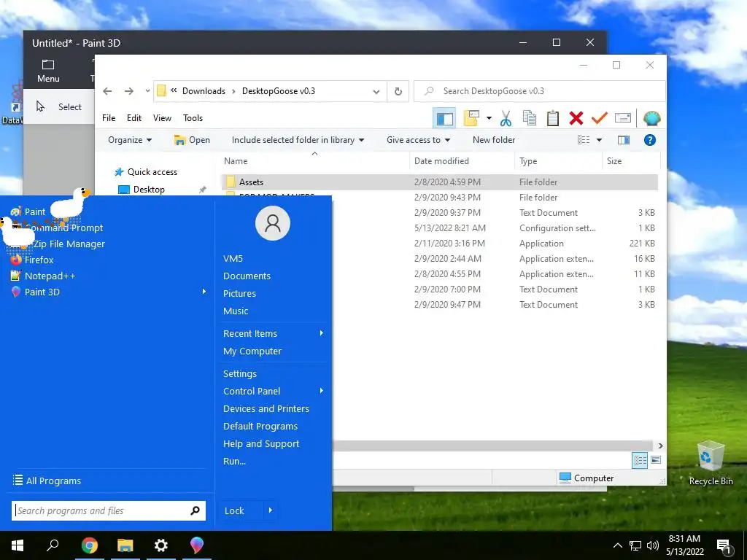Image resolution: width=747 pixels, height=560 pixels.
Task: Select the Assets folder row
Action: pos(440,182)
